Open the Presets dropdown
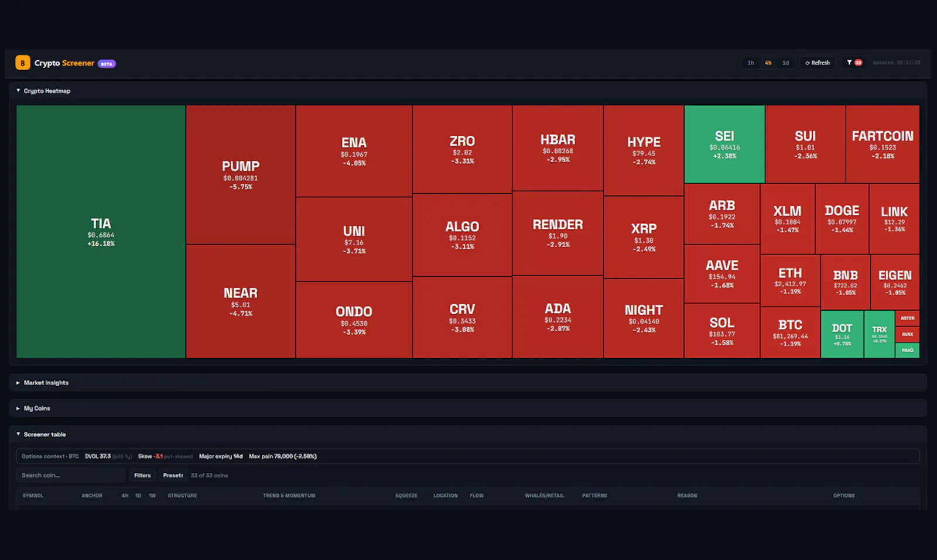The width and height of the screenshot is (937, 560). coord(173,475)
